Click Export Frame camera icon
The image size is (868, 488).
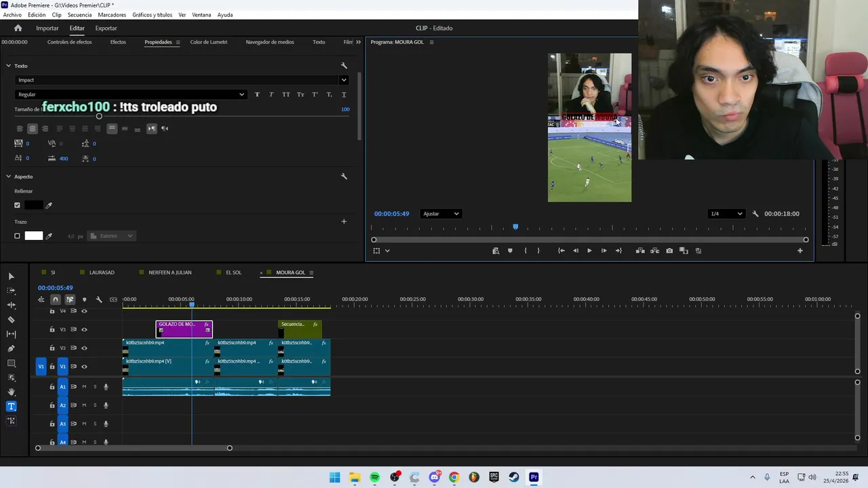669,251
